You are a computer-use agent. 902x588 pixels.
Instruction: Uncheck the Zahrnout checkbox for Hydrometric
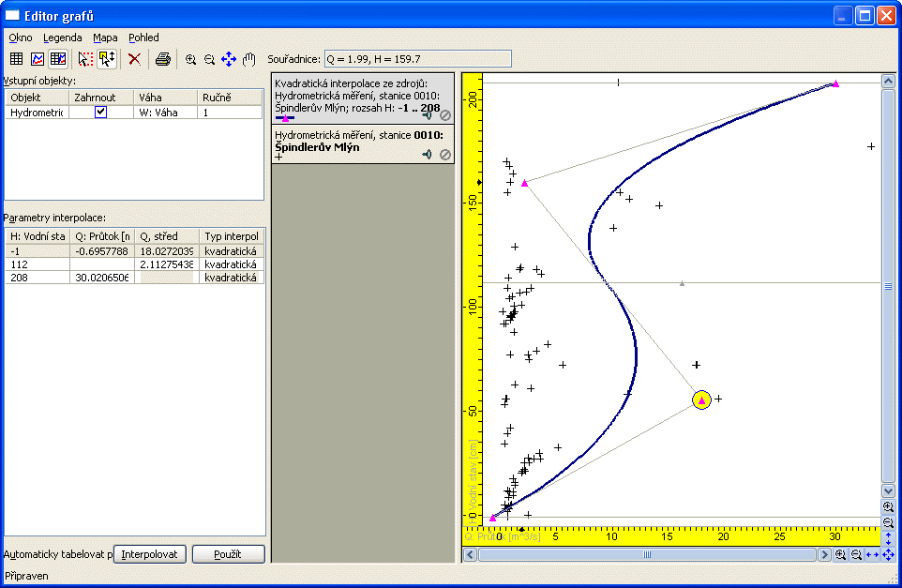pyautogui.click(x=101, y=112)
